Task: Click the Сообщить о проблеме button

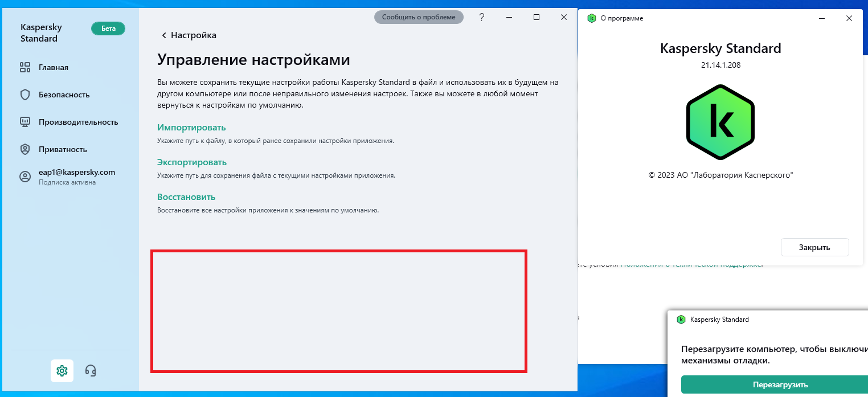Action: tap(419, 17)
